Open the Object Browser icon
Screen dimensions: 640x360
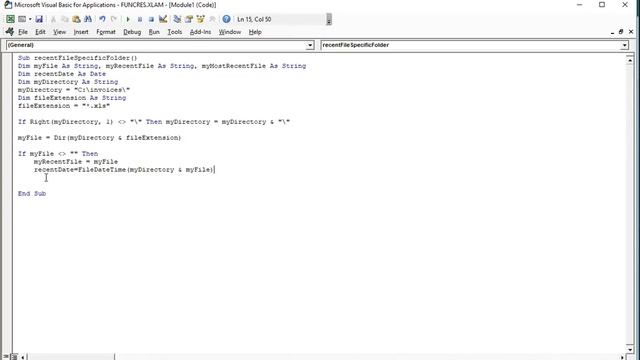tap(200, 19)
